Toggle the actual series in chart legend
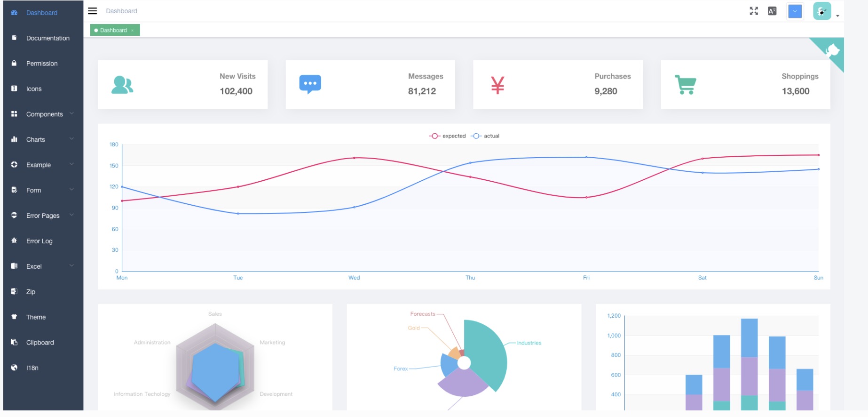 [485, 136]
